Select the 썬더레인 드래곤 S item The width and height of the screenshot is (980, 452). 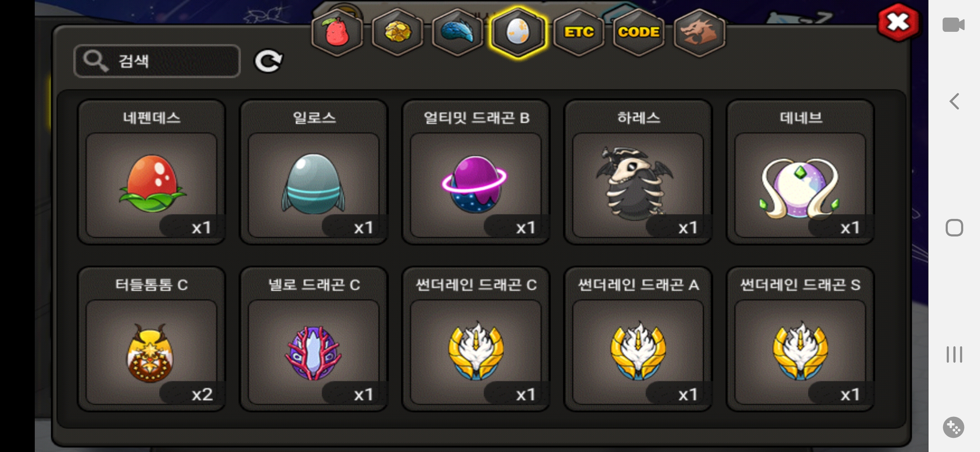(x=800, y=339)
